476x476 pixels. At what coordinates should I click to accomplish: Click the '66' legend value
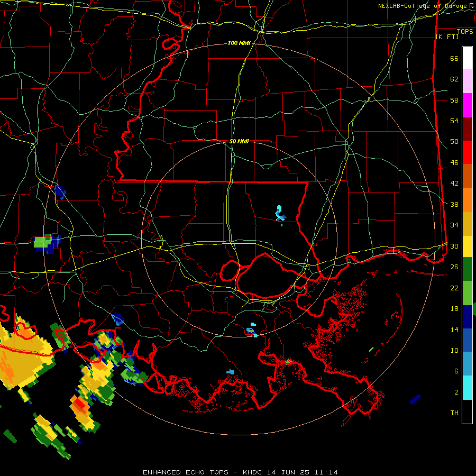coord(454,59)
